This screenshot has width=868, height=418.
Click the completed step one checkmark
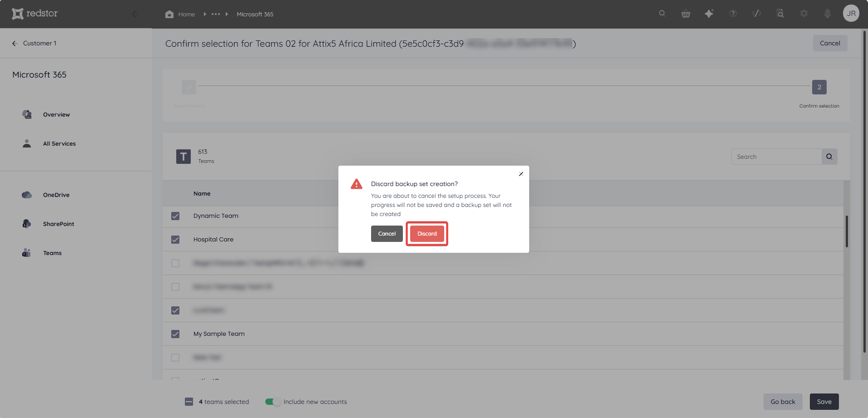[x=189, y=87]
